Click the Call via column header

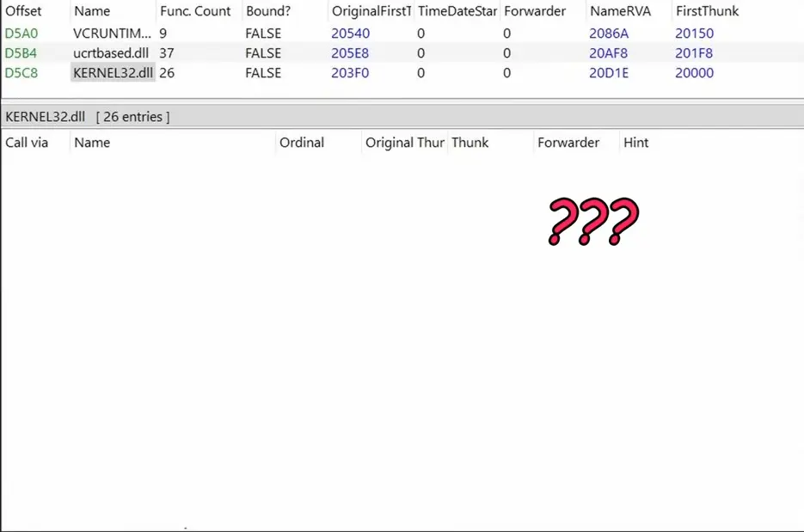(27, 143)
